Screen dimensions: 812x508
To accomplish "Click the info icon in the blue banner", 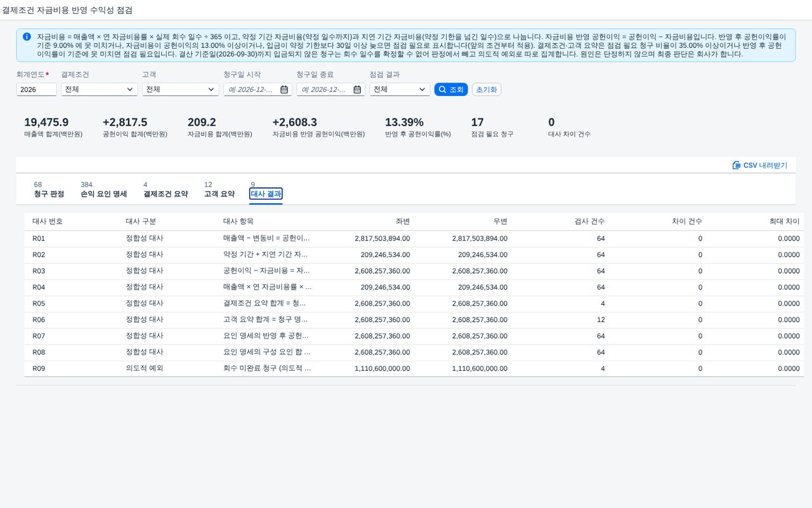I will [x=27, y=37].
